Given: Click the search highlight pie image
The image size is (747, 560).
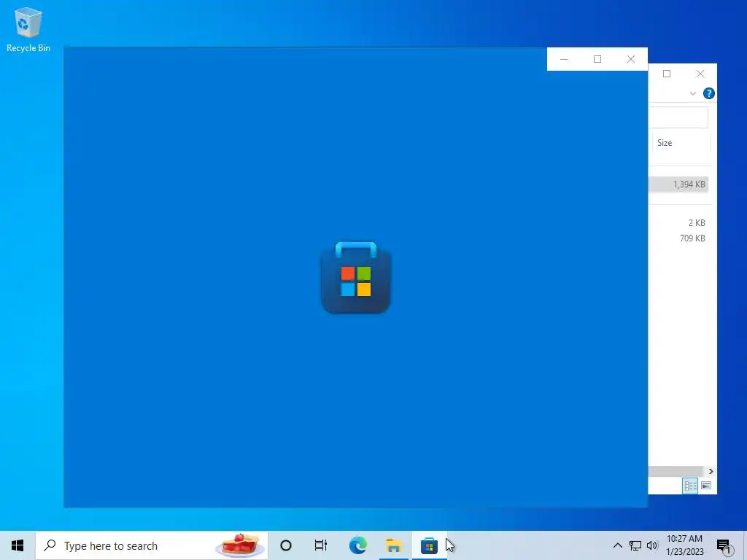Looking at the screenshot, I should 240,545.
